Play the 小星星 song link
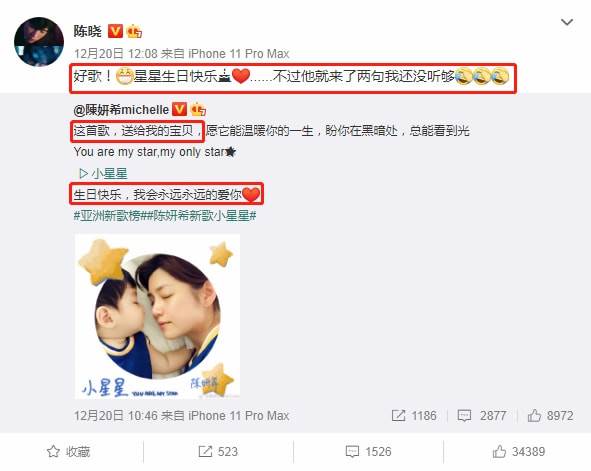Viewport: 591px width, 471px height. pyautogui.click(x=103, y=174)
